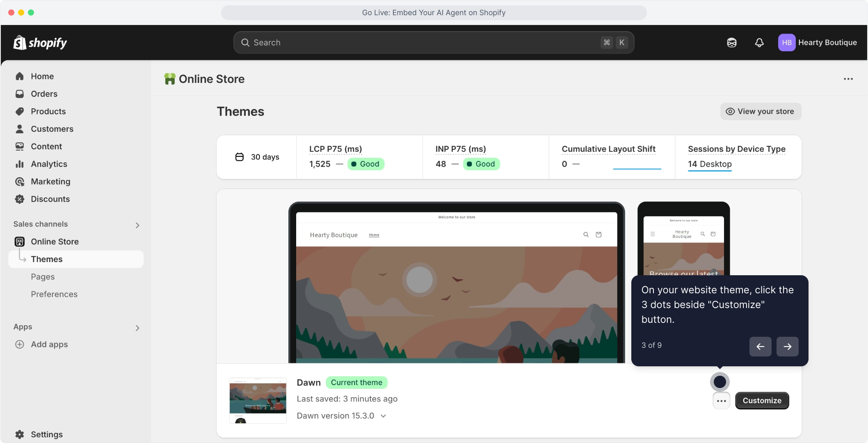Open the notifications bell icon
The width and height of the screenshot is (868, 443).
point(759,43)
